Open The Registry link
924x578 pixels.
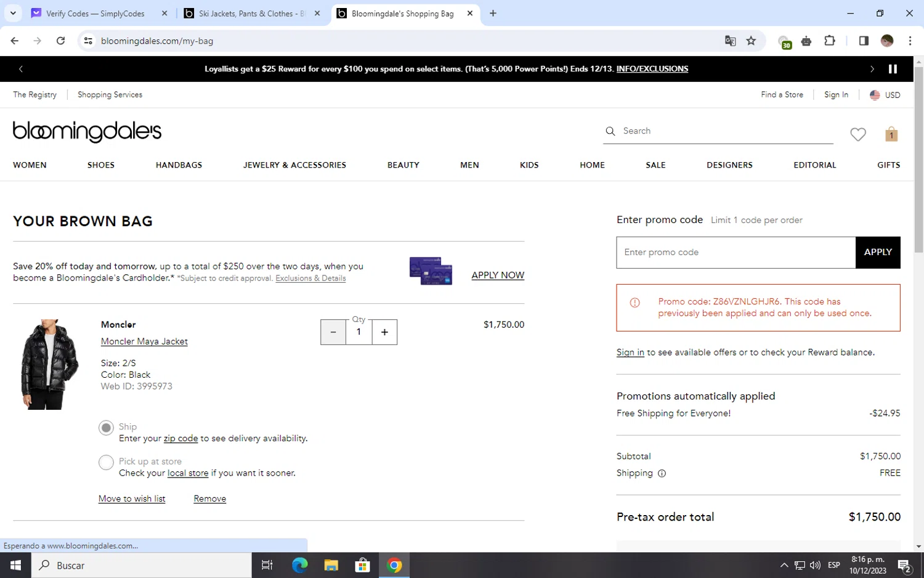(x=34, y=95)
